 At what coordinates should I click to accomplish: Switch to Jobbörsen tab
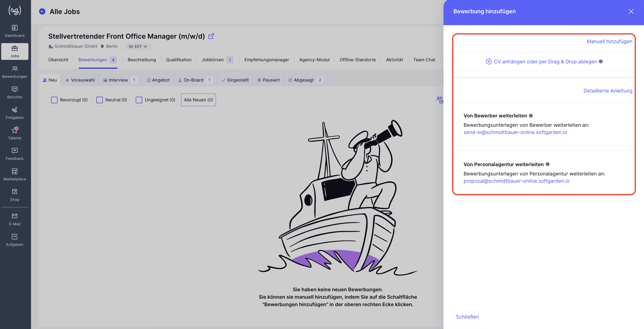click(x=218, y=60)
